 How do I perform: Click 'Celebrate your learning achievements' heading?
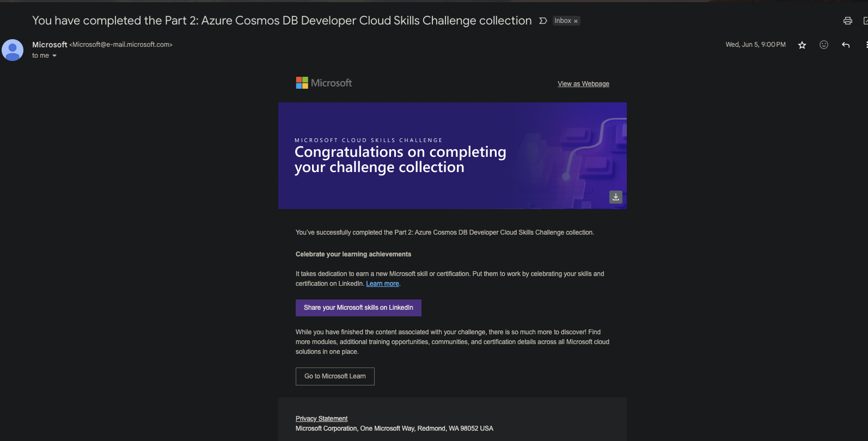[353, 254]
